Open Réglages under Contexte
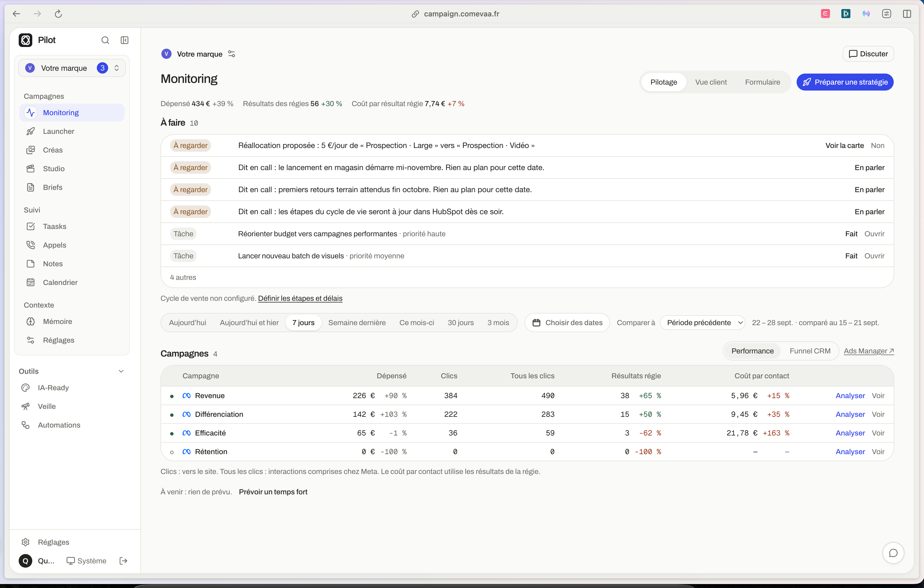 pos(72,340)
